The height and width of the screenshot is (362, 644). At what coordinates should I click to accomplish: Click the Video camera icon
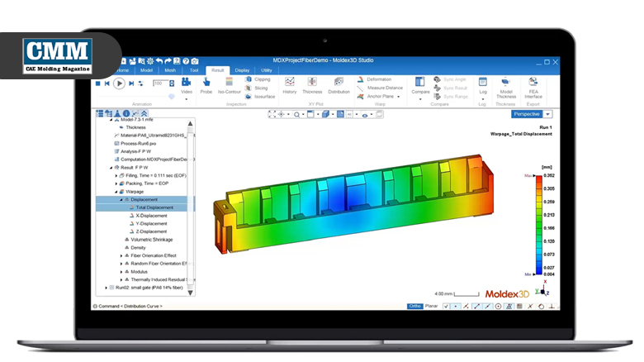187,82
